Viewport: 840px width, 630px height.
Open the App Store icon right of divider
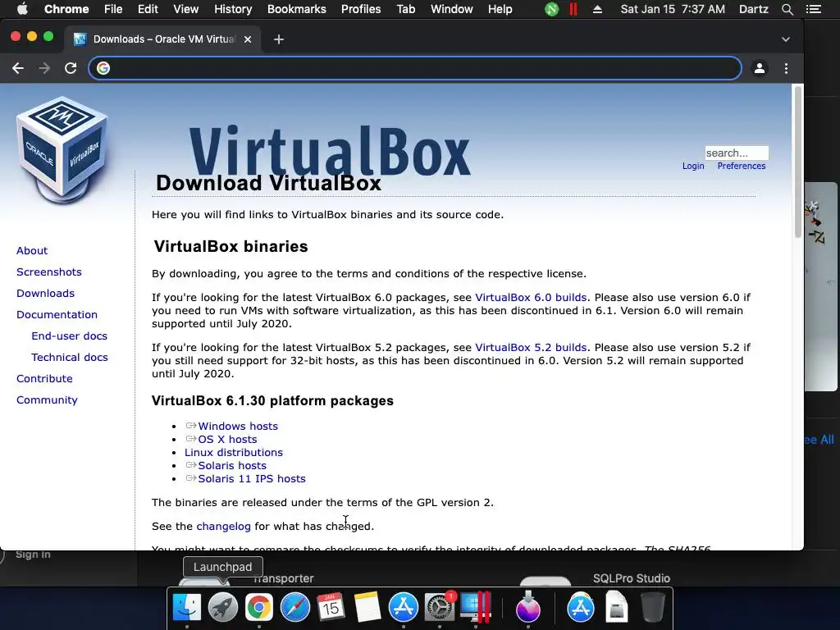pos(580,608)
